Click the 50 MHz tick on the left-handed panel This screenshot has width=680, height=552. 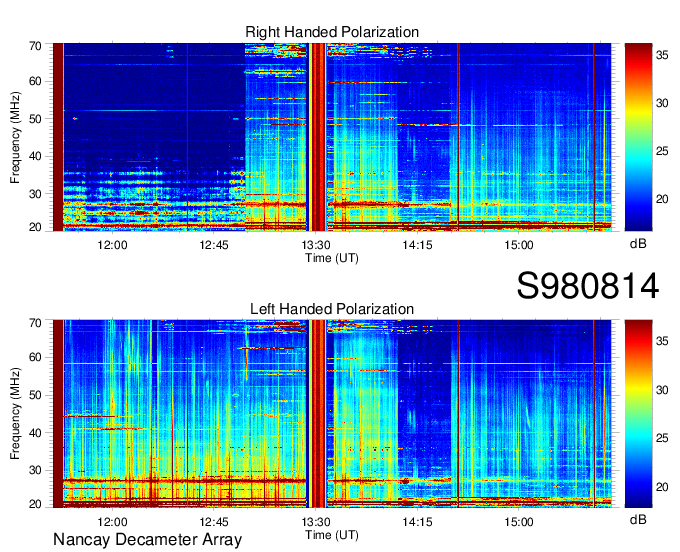[x=35, y=395]
